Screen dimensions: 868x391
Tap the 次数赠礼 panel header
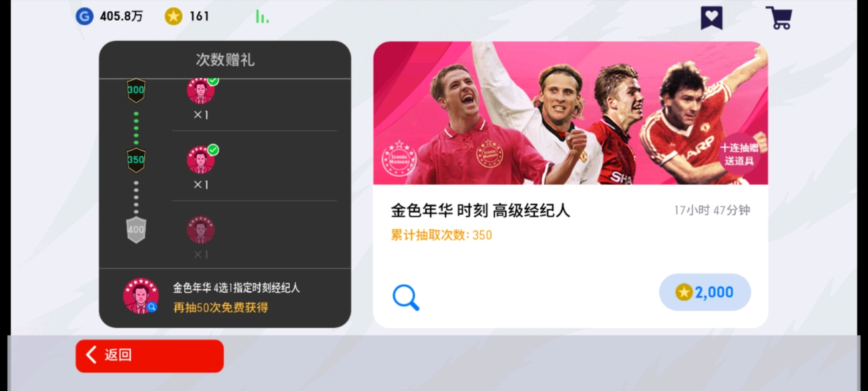point(225,59)
